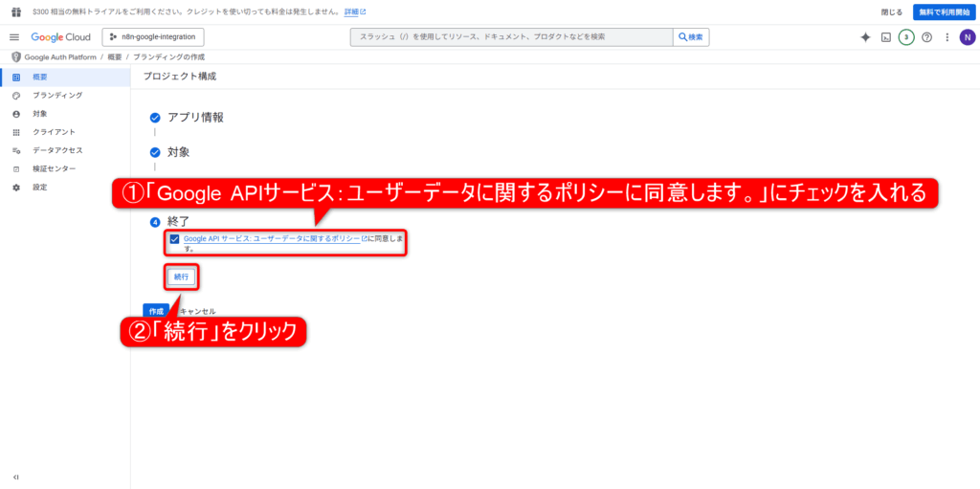This screenshot has width=980, height=489.
Task: Click the user account avatar N
Action: pyautogui.click(x=968, y=37)
